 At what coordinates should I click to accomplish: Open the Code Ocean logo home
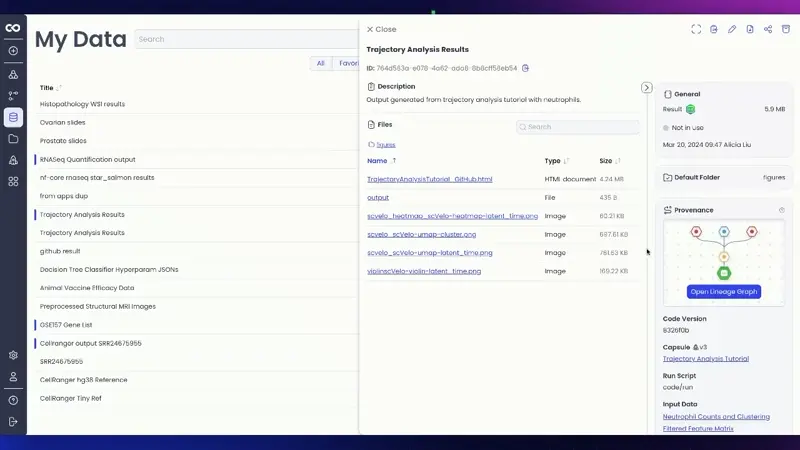(13, 28)
